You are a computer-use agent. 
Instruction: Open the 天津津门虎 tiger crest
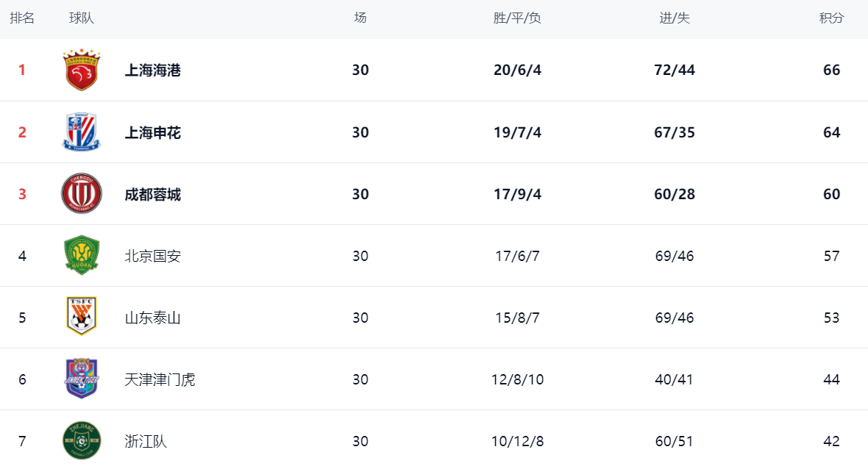81,379
